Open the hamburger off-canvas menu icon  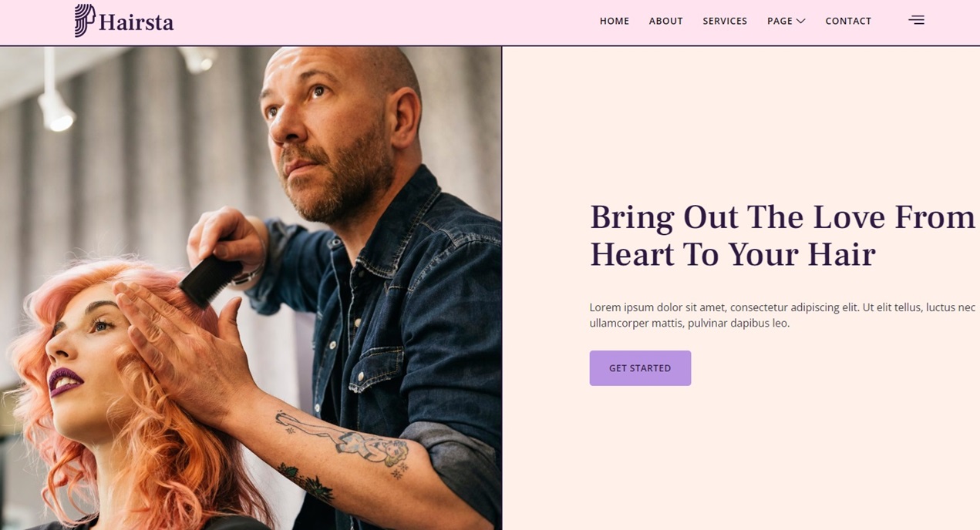(916, 20)
